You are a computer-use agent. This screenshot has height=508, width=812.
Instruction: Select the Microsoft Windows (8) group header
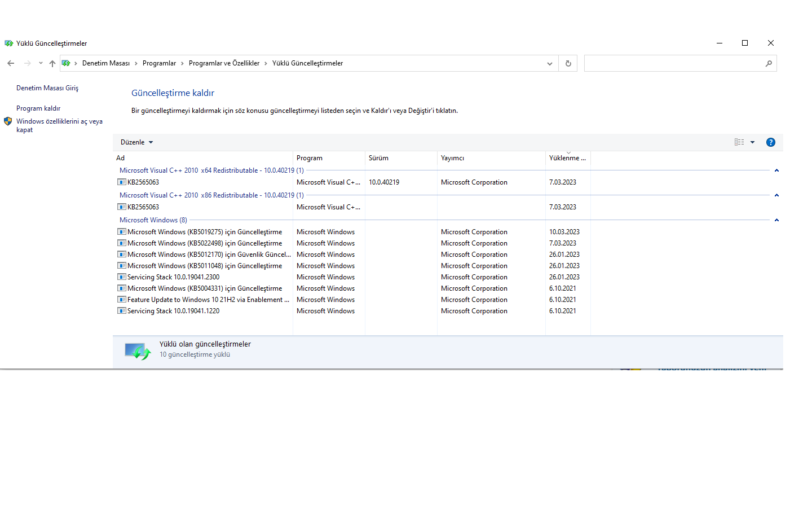click(x=153, y=220)
